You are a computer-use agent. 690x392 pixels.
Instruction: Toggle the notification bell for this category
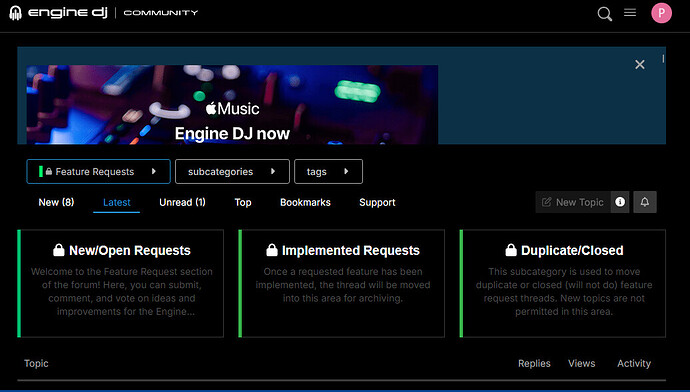point(645,202)
